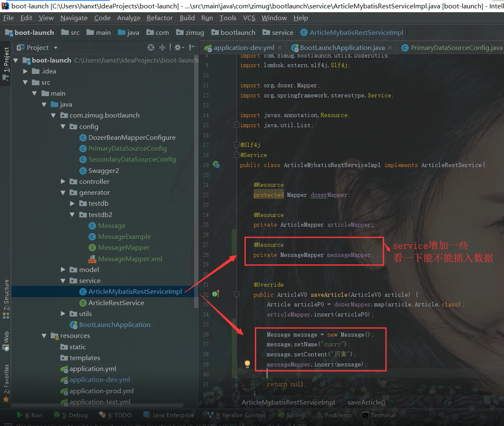Viewport: 504px width, 426px height.
Task: Collapse the testdb2 package
Action: (x=72, y=214)
